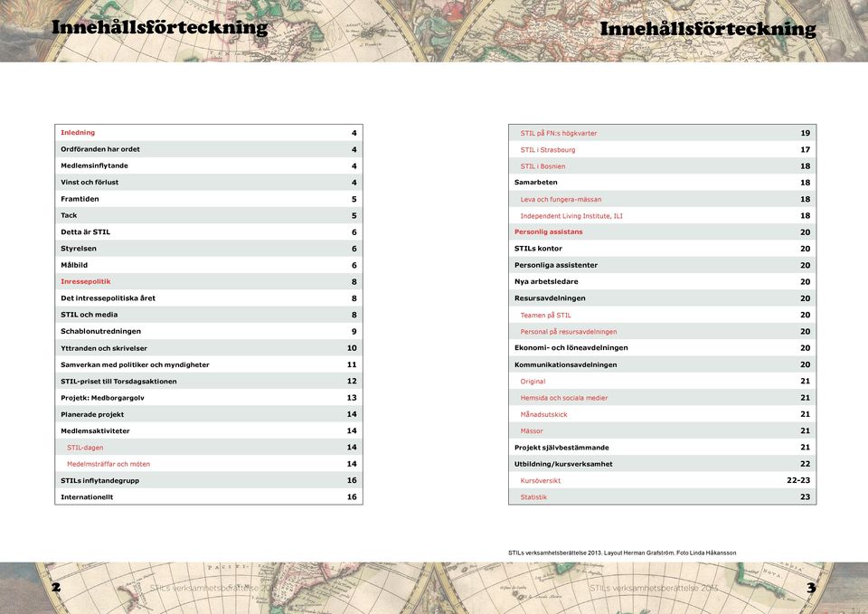Screen dimensions: 868x614
Task: Click the 'Inledning' contents entry
Action: click(x=209, y=133)
